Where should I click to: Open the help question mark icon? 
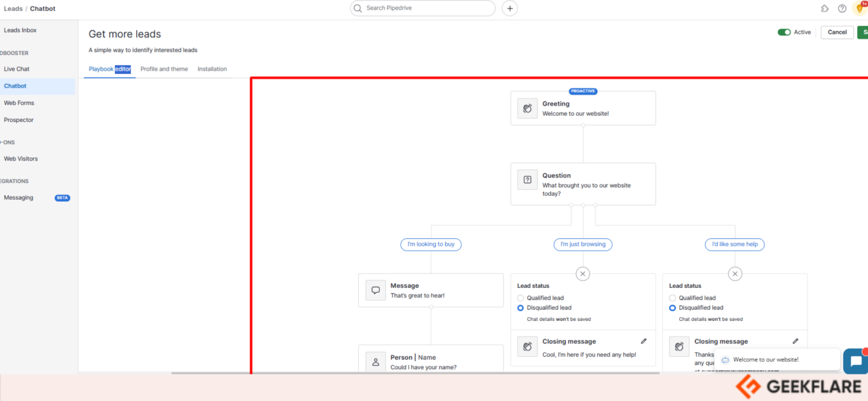click(x=842, y=8)
